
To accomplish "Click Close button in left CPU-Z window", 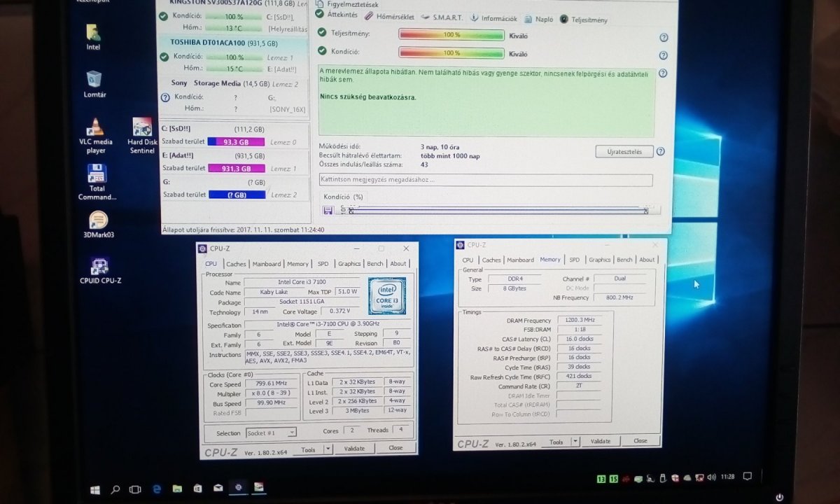I will (395, 448).
